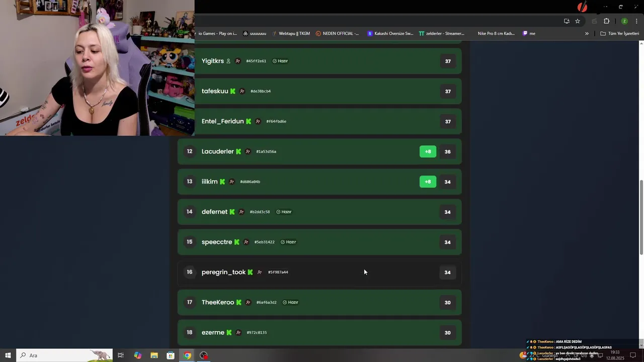Image resolution: width=644 pixels, height=362 pixels.
Task: Click the page's vertical scrollbar thumb
Action: click(x=641, y=217)
